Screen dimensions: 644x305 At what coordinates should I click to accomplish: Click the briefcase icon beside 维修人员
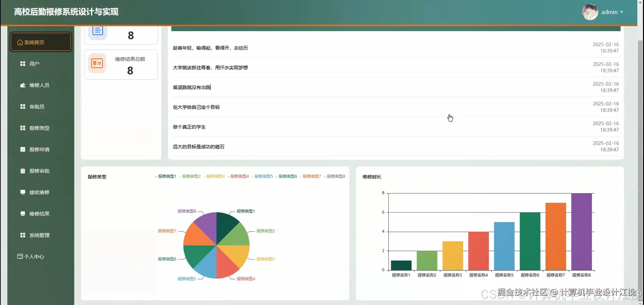point(23,85)
